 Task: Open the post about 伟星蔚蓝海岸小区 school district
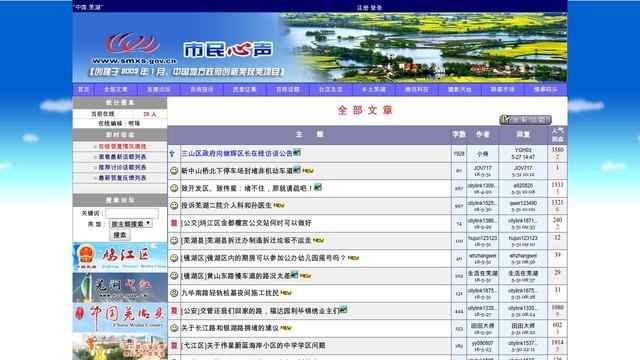253,345
